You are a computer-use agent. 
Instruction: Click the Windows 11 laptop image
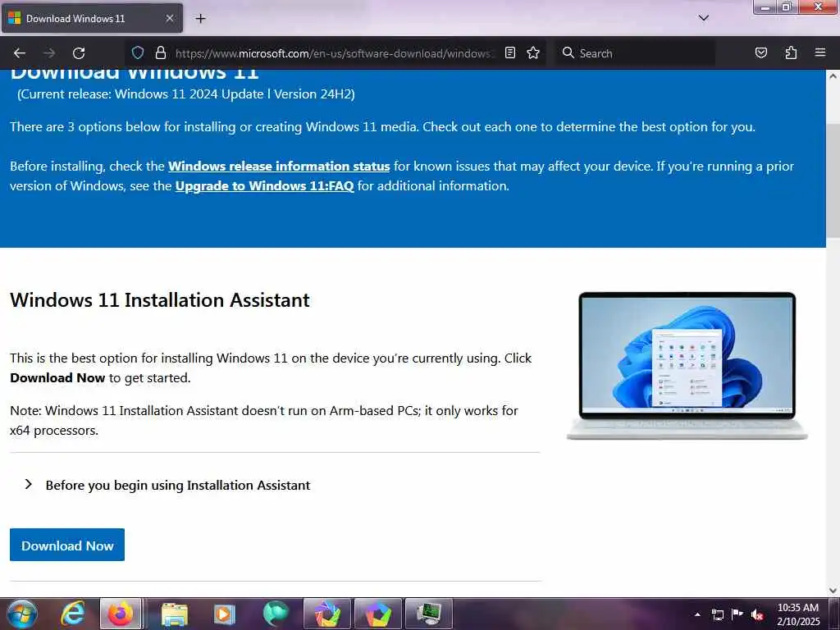[687, 366]
